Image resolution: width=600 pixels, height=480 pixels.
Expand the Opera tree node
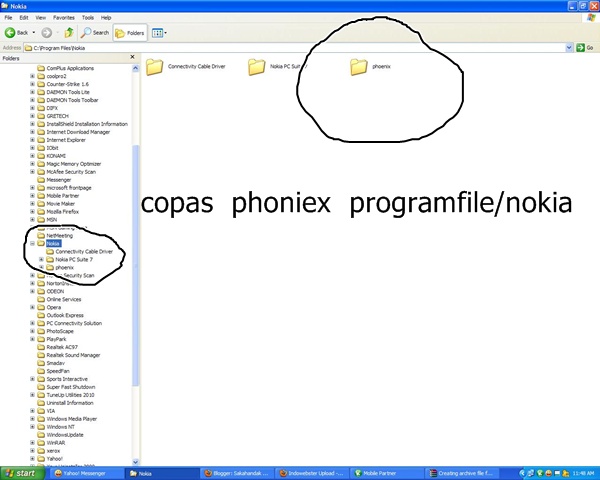point(33,307)
